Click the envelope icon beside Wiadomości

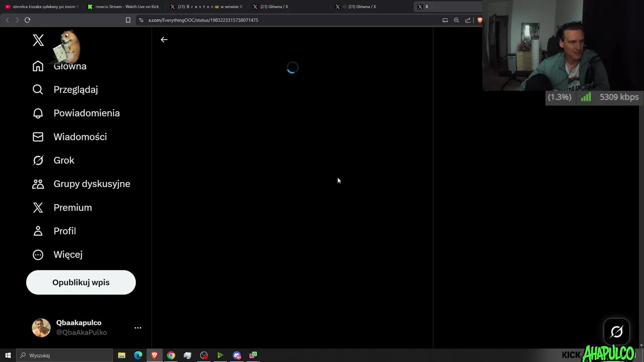38,137
